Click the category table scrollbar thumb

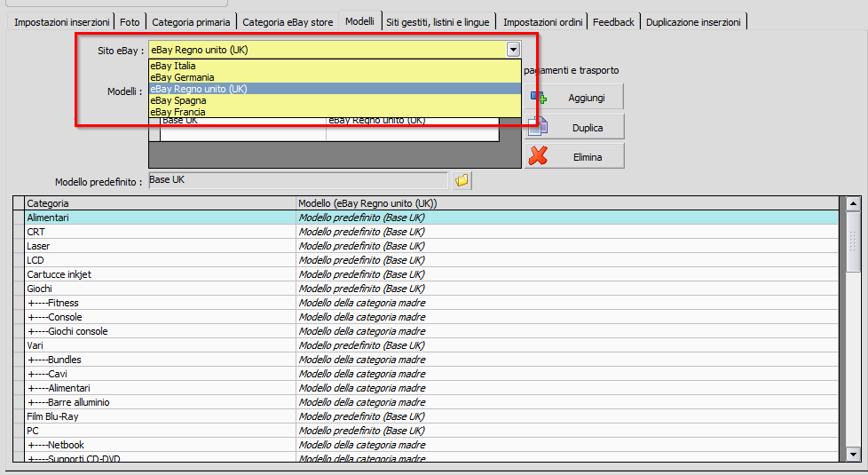[853, 241]
